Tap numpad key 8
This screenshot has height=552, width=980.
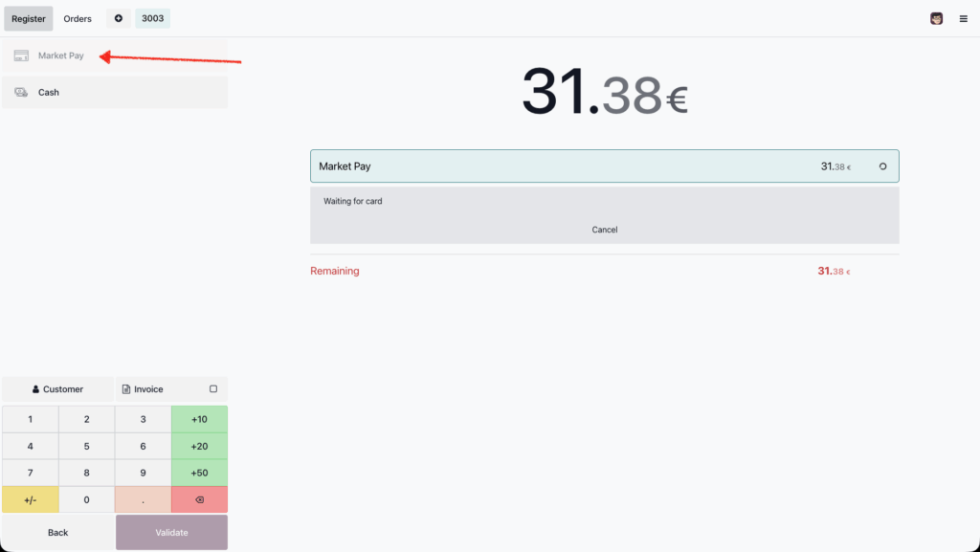(x=87, y=474)
